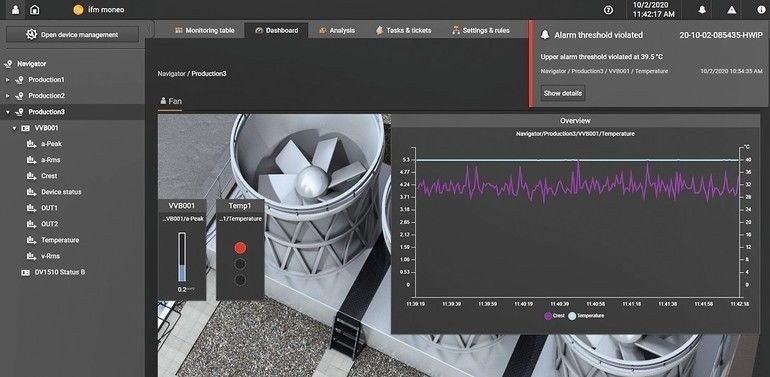Click Navigator in the breadcrumb

[x=171, y=74]
